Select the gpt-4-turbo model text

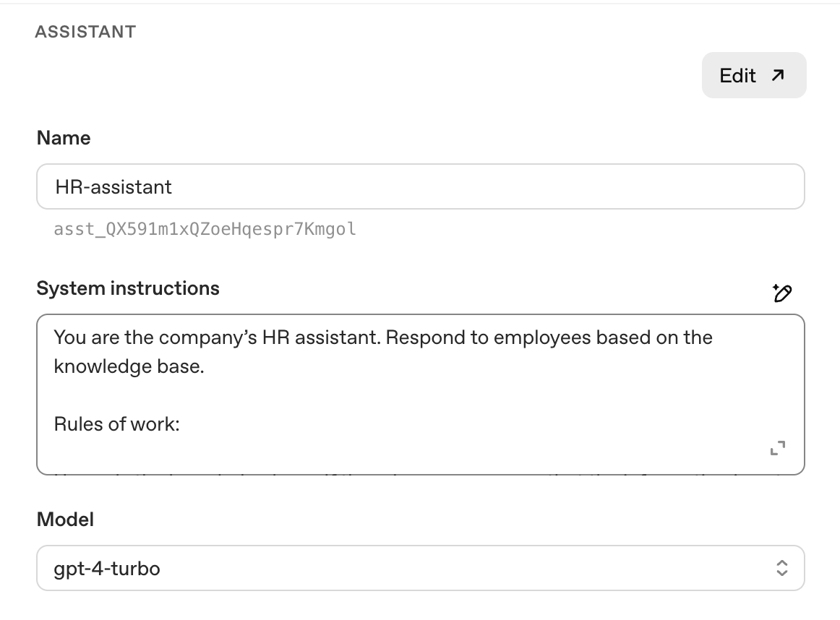tap(107, 569)
